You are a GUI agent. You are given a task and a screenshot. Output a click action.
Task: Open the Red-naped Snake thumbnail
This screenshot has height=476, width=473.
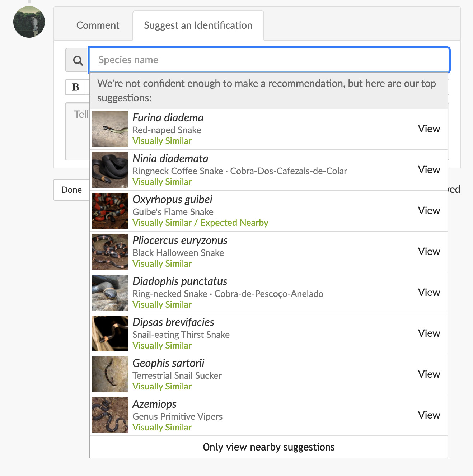[x=110, y=129]
